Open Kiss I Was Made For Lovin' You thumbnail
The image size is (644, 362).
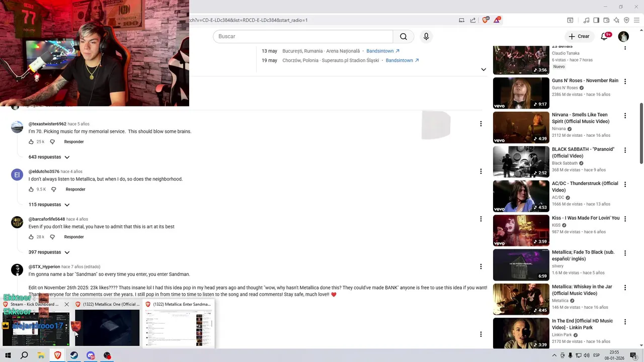click(521, 230)
